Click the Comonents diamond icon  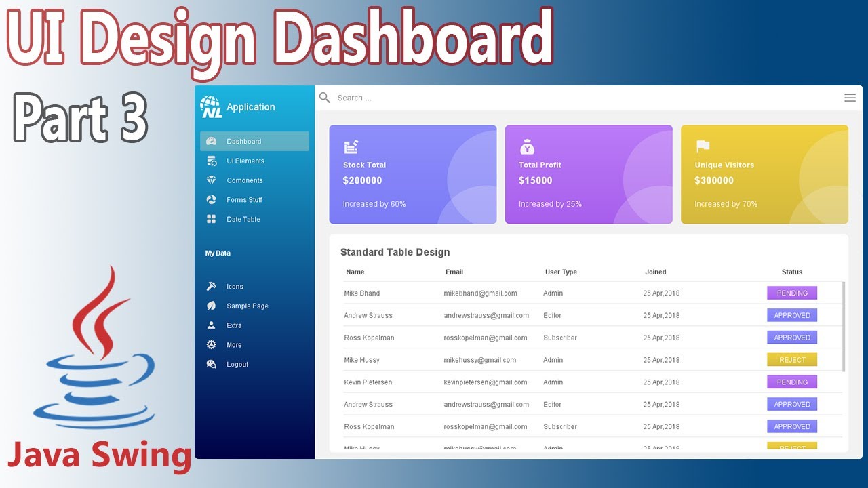coord(211,180)
